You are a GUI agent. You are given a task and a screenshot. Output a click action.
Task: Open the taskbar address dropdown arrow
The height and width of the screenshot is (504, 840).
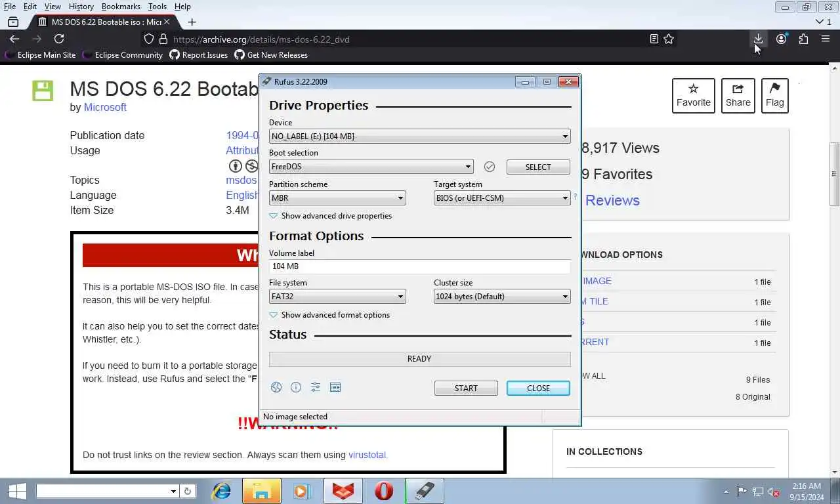(x=173, y=491)
